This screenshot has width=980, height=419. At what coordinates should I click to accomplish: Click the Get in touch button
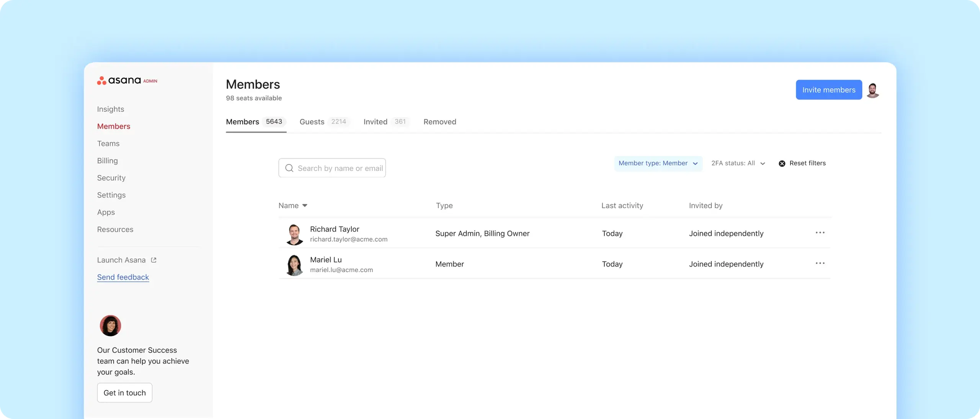pyautogui.click(x=125, y=393)
